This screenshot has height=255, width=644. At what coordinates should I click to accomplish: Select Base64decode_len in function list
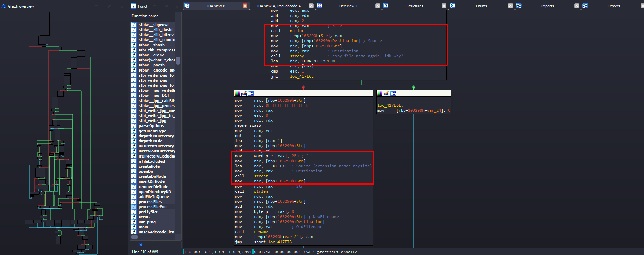(156, 232)
